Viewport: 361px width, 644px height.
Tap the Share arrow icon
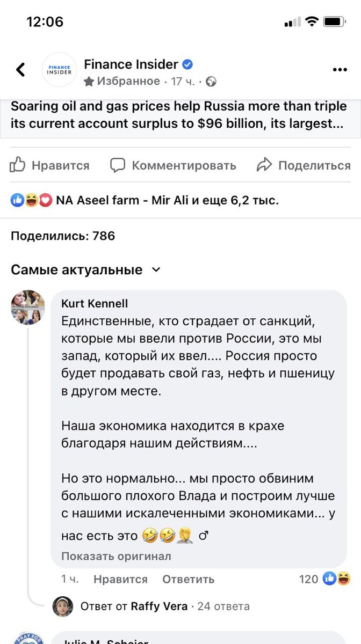pyautogui.click(x=265, y=165)
